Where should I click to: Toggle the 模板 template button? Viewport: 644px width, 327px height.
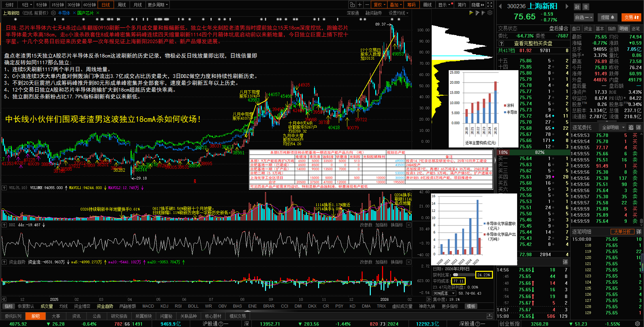click(471, 306)
